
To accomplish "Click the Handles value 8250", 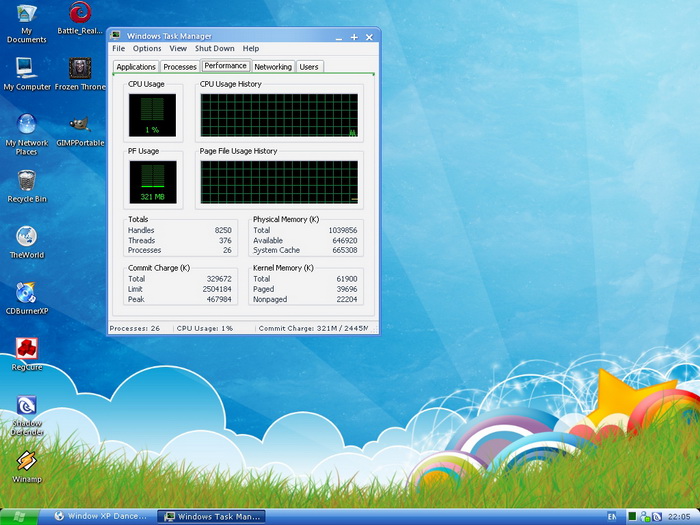I will click(223, 230).
